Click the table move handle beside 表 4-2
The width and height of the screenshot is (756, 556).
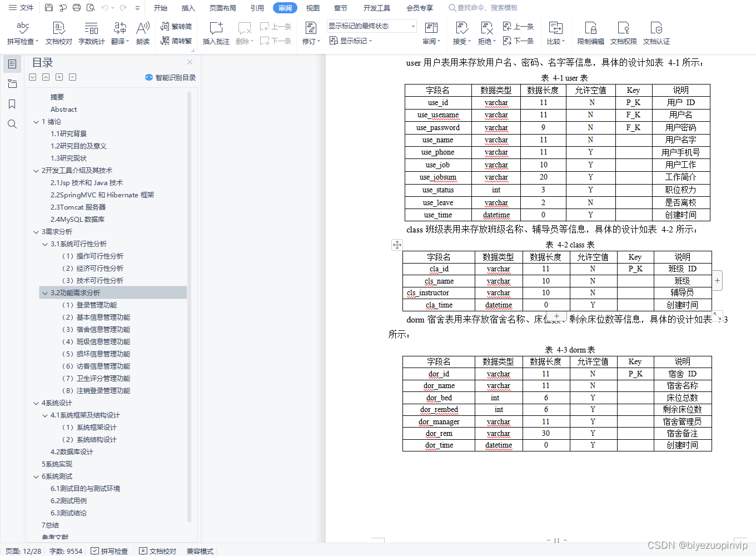tap(397, 245)
